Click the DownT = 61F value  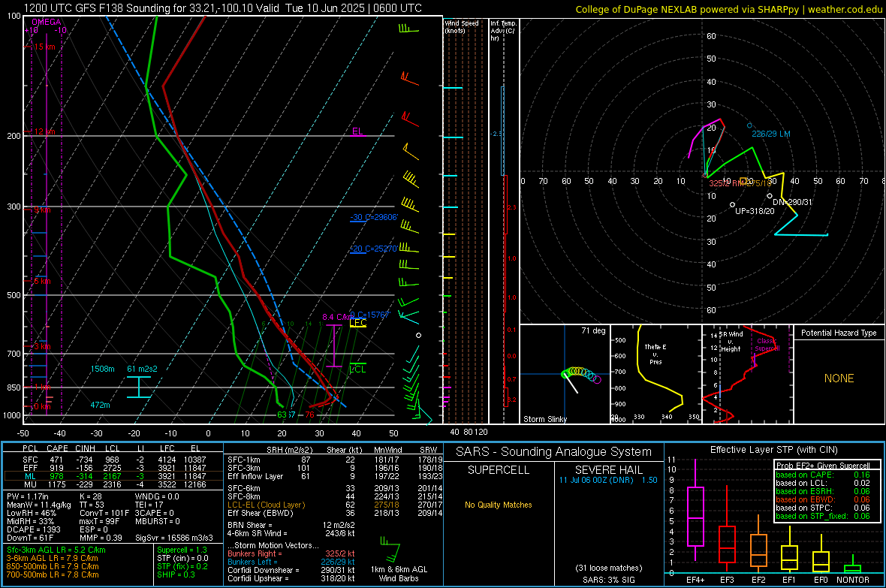pyautogui.click(x=30, y=538)
